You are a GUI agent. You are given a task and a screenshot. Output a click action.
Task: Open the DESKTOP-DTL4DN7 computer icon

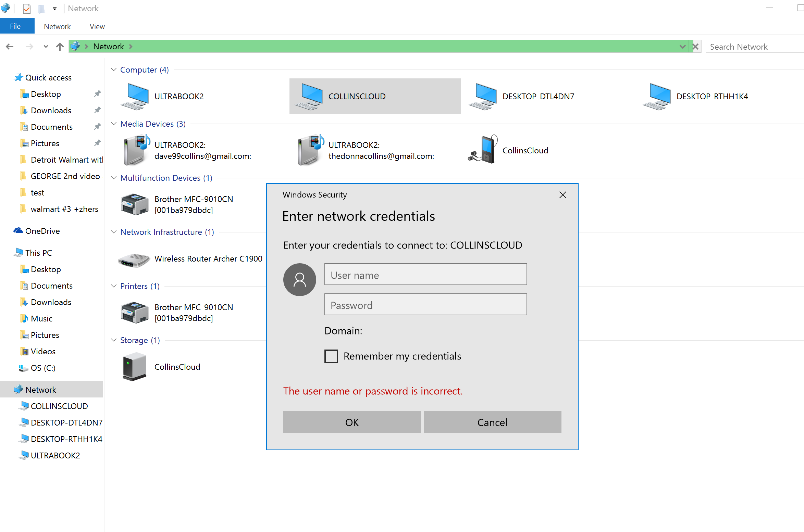point(483,96)
